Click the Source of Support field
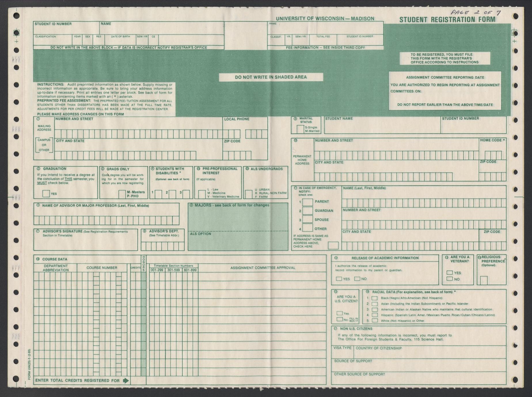The width and height of the screenshot is (532, 397). pyautogui.click(x=419, y=365)
